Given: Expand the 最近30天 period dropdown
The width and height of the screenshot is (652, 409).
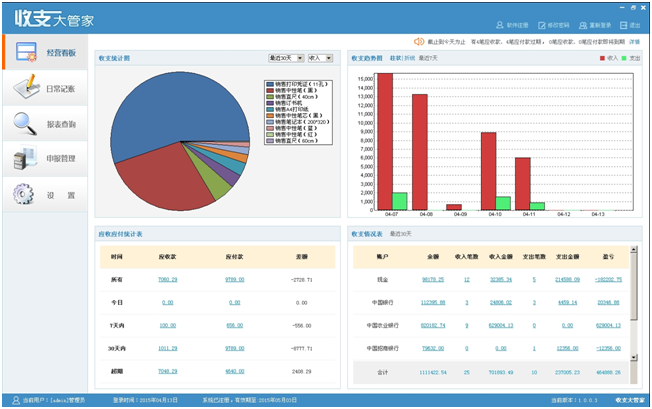Looking at the screenshot, I should (x=287, y=59).
